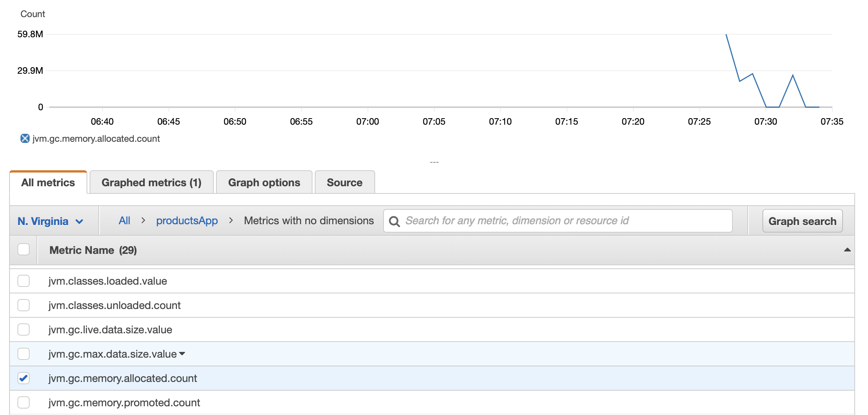This screenshot has width=868, height=415.
Task: Go to All in breadcrumb
Action: point(125,220)
